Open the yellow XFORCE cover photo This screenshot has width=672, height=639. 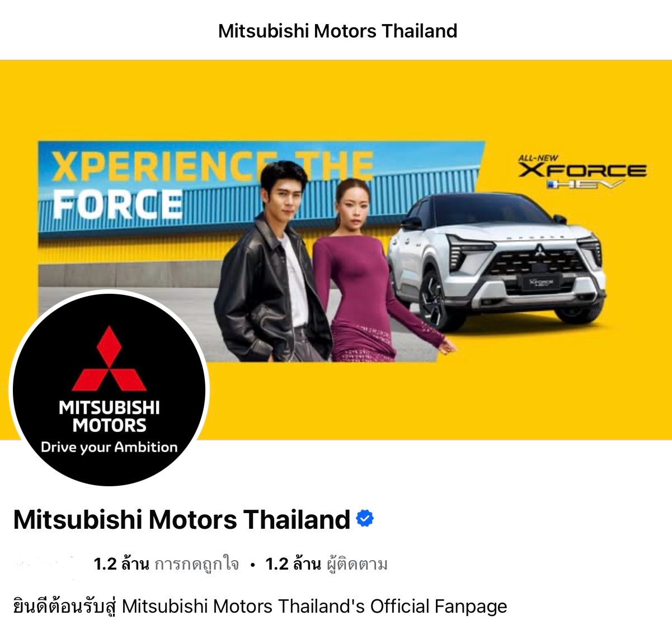click(336, 250)
